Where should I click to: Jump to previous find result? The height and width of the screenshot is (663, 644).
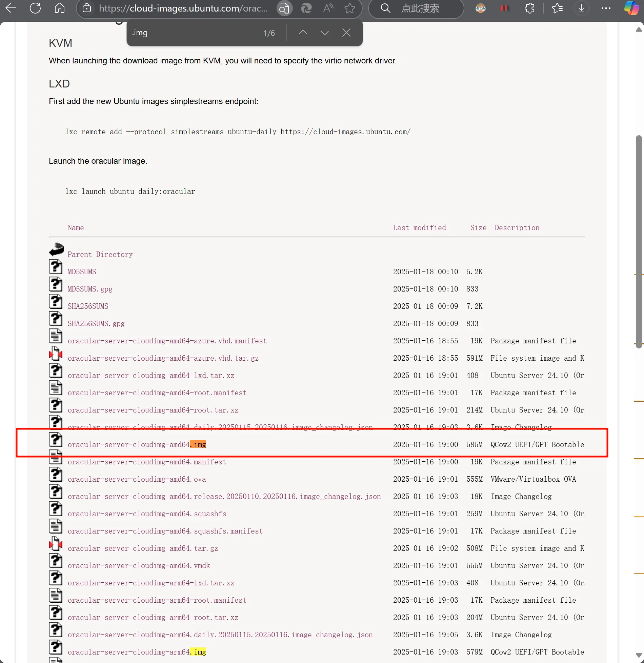tap(303, 33)
